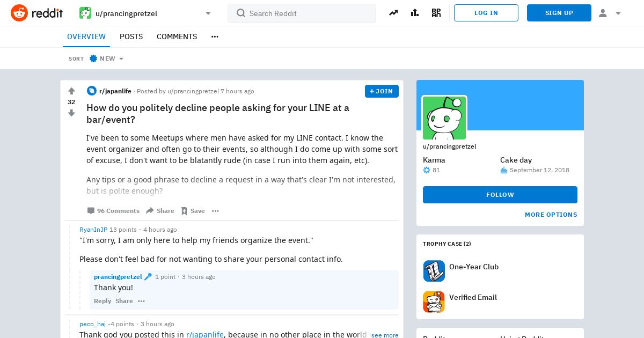
Task: Downvote the LINE contact post
Action: coord(71,113)
